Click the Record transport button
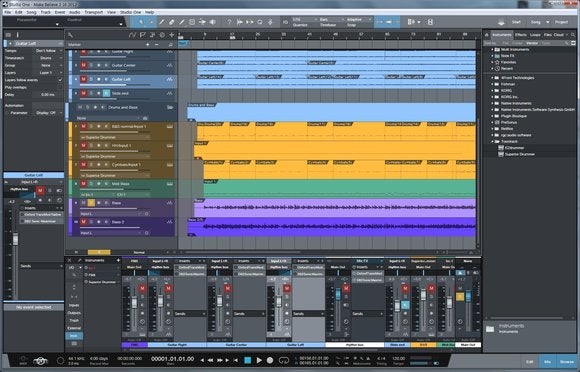 270,360
